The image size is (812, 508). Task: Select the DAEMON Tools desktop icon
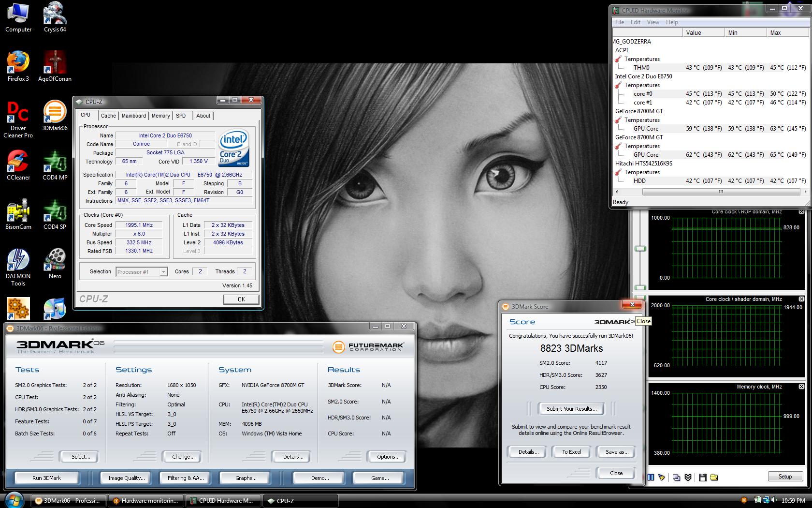(x=18, y=268)
